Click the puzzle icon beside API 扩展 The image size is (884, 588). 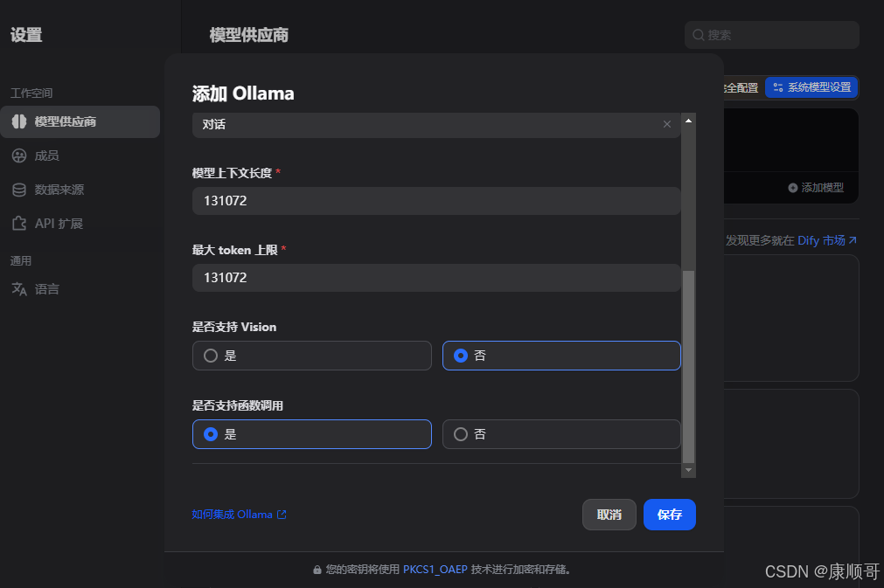pos(19,224)
